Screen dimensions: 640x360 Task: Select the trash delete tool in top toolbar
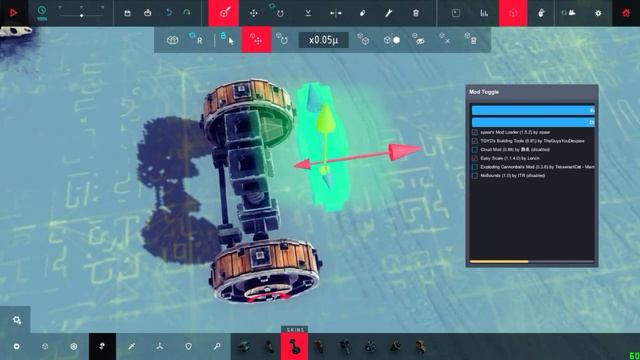click(x=416, y=13)
